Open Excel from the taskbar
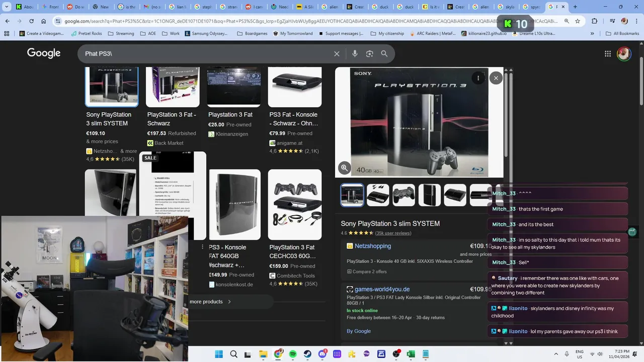644x362 pixels. [411, 354]
